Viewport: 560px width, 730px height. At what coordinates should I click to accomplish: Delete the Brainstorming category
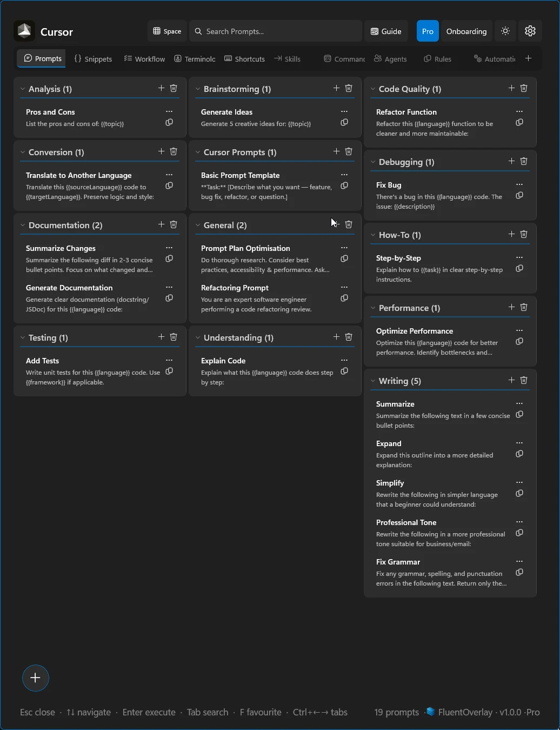click(349, 88)
